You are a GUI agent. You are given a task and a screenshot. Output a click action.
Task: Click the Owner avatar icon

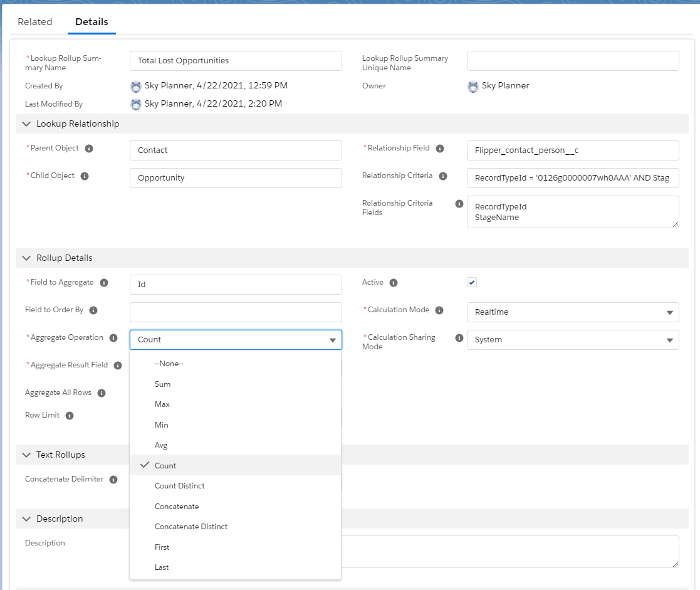click(x=473, y=86)
